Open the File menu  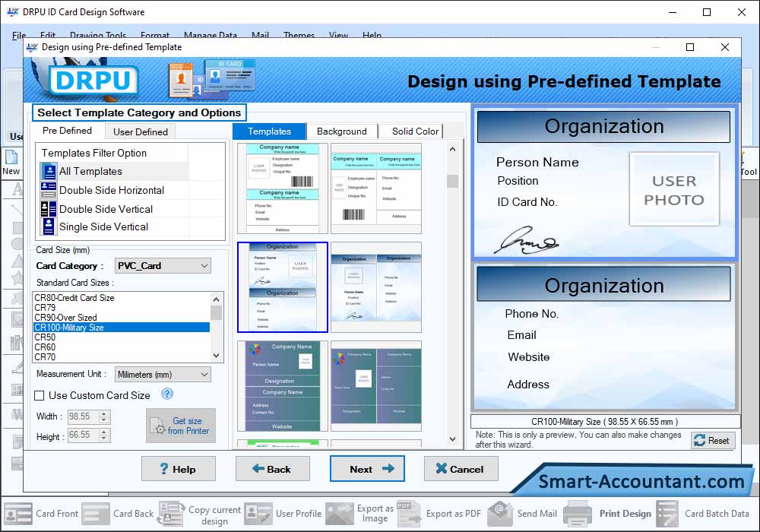pos(19,36)
